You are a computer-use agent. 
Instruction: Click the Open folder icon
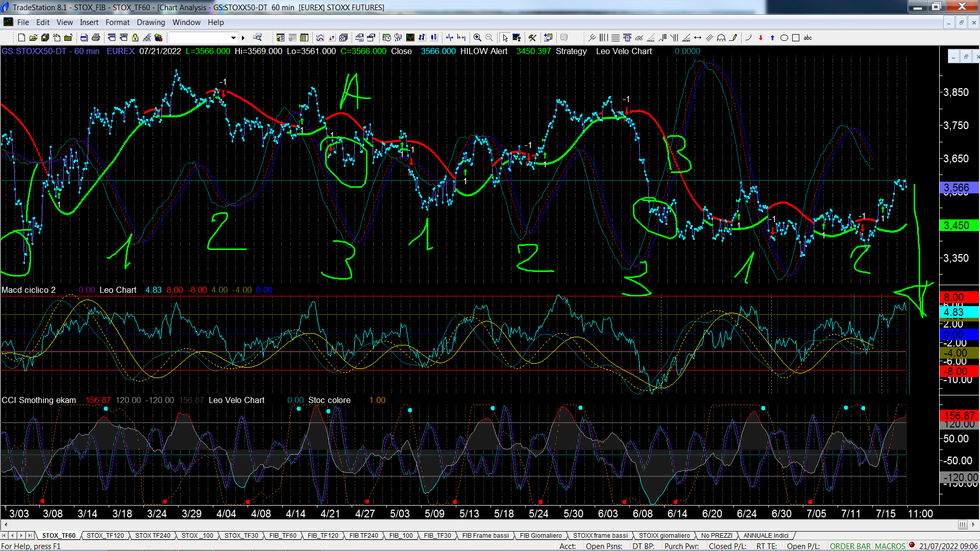click(x=33, y=38)
